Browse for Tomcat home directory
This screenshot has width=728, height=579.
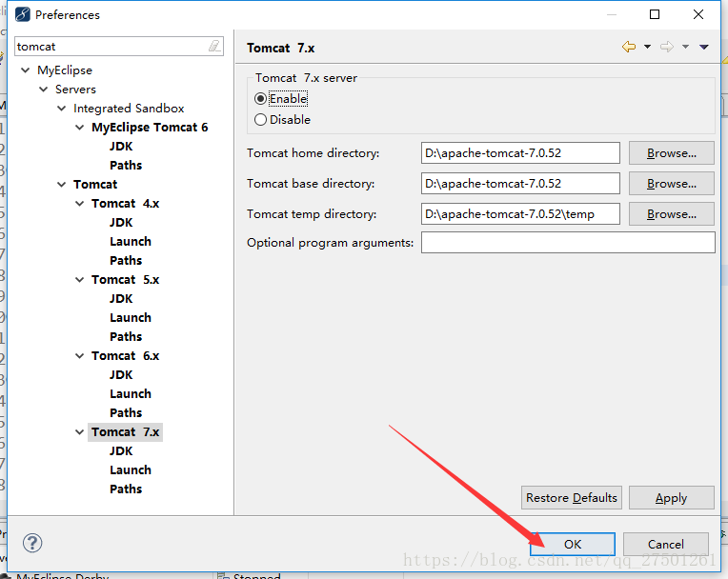[x=672, y=153]
